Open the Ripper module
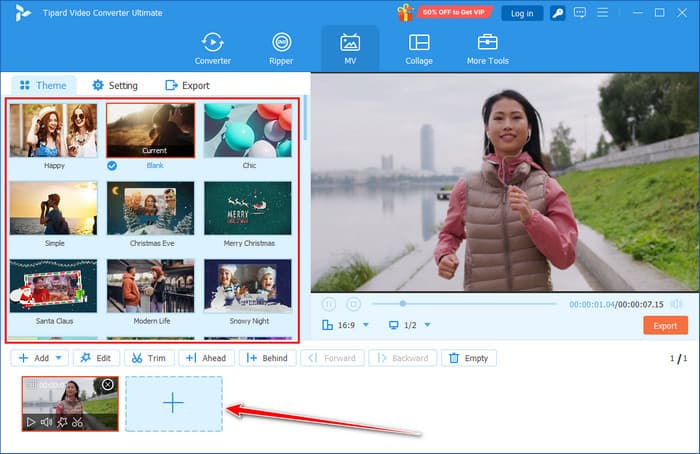700x454 pixels. 282,47
